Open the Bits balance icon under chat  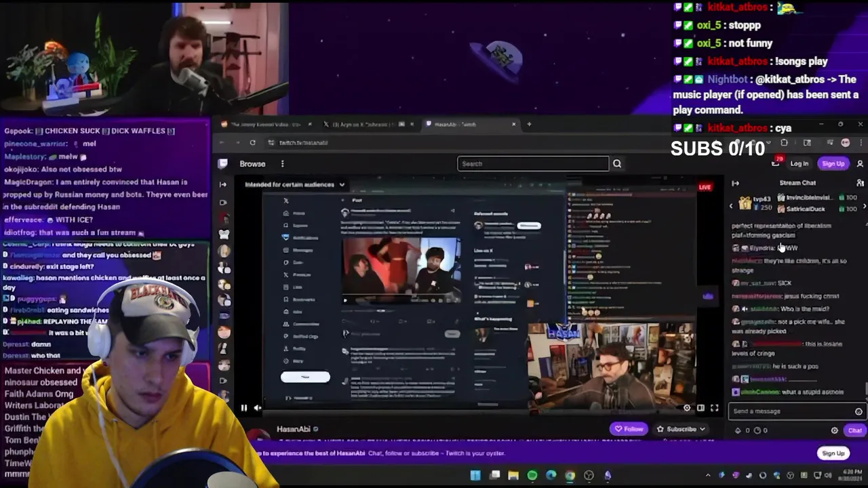click(x=738, y=430)
